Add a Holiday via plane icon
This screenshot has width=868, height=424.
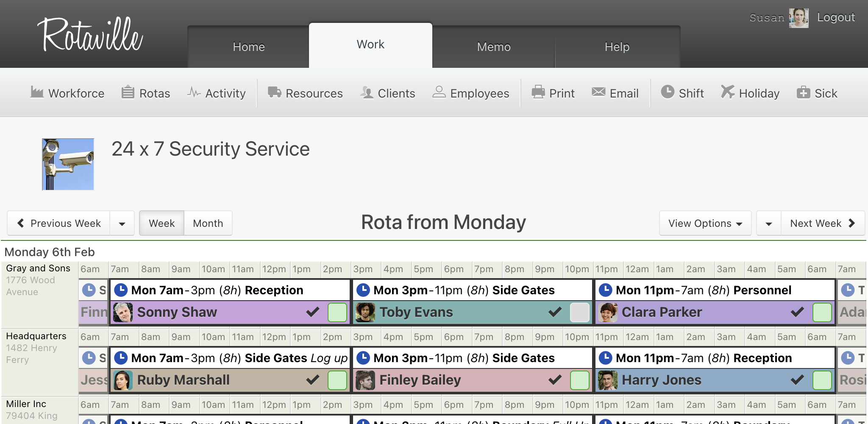click(x=727, y=92)
